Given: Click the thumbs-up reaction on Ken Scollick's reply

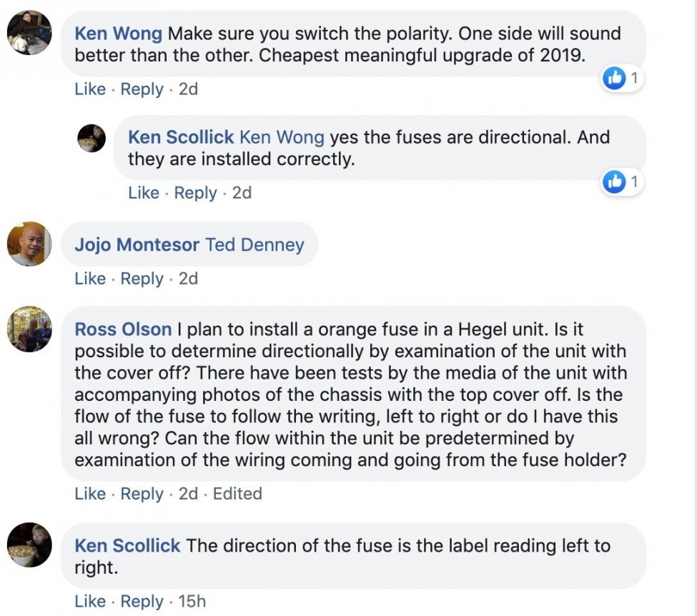Looking at the screenshot, I should tap(614, 182).
